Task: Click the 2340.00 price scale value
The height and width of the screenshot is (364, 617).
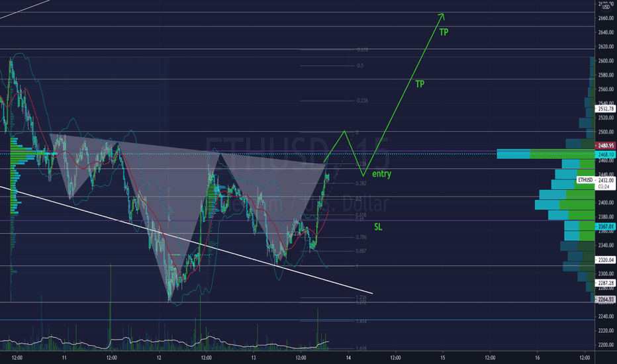Action: [x=606, y=245]
